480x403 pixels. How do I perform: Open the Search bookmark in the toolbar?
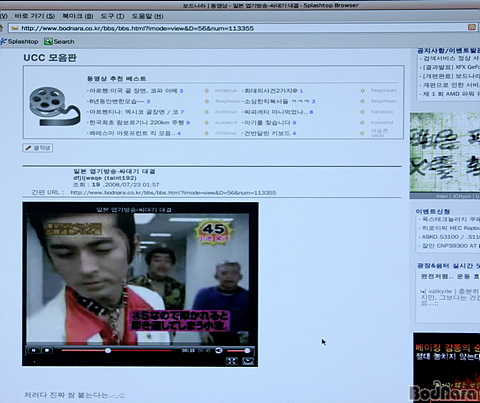[x=59, y=42]
